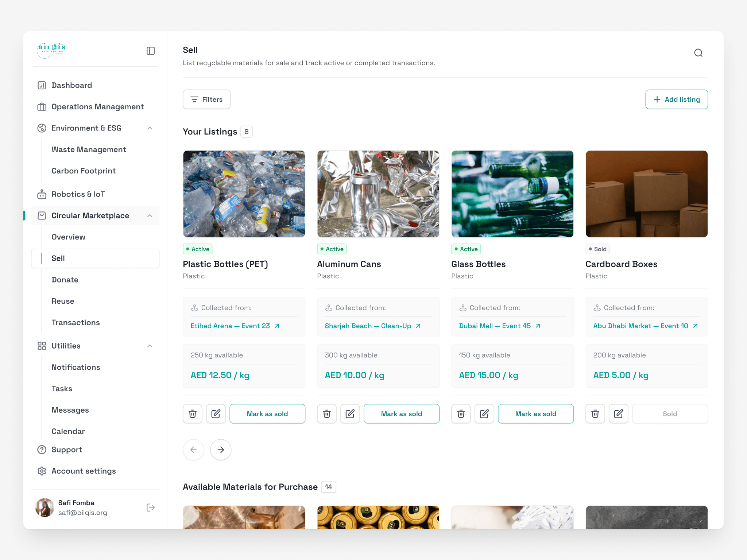The width and height of the screenshot is (747, 560).
Task: Collapse the Environment & ESG section
Action: tap(150, 128)
